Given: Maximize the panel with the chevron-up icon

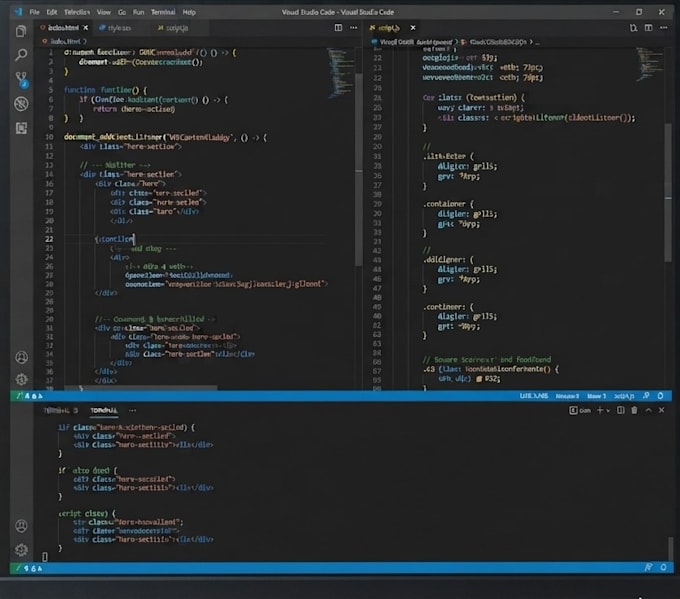Looking at the screenshot, I should tap(648, 410).
